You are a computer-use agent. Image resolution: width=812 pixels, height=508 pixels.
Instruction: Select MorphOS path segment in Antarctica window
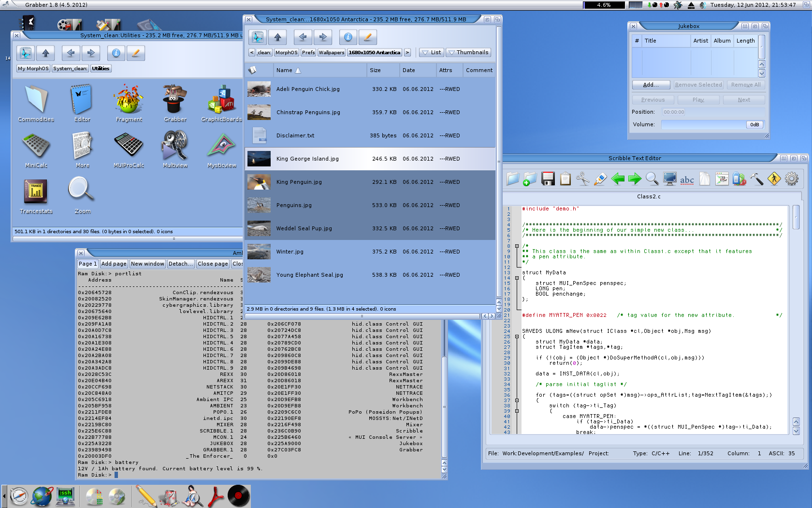point(287,52)
